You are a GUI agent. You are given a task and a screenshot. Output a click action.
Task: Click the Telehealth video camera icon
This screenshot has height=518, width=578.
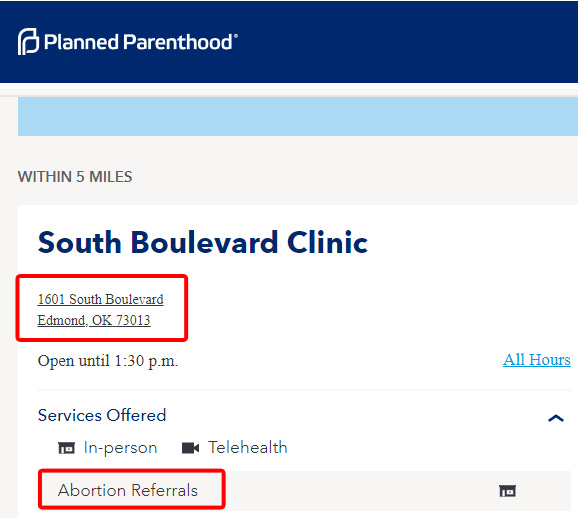pyautogui.click(x=190, y=448)
